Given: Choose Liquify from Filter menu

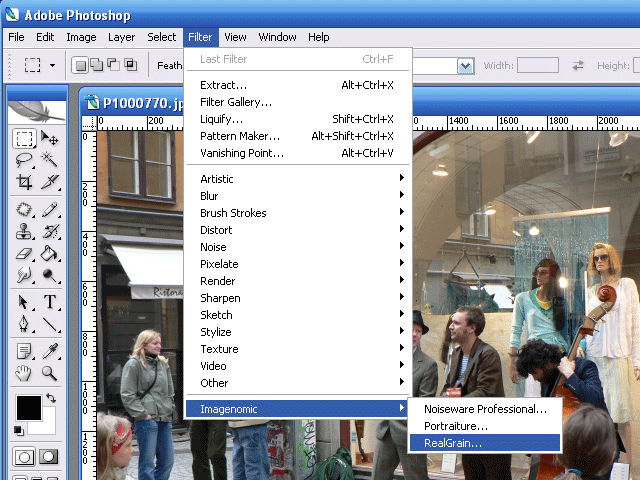Looking at the screenshot, I should 298,119.
